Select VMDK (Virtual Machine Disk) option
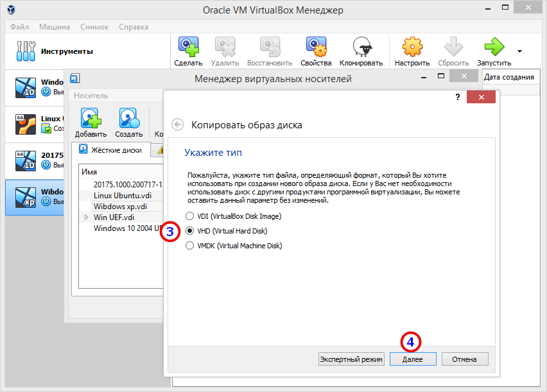547x392 pixels. 189,246
